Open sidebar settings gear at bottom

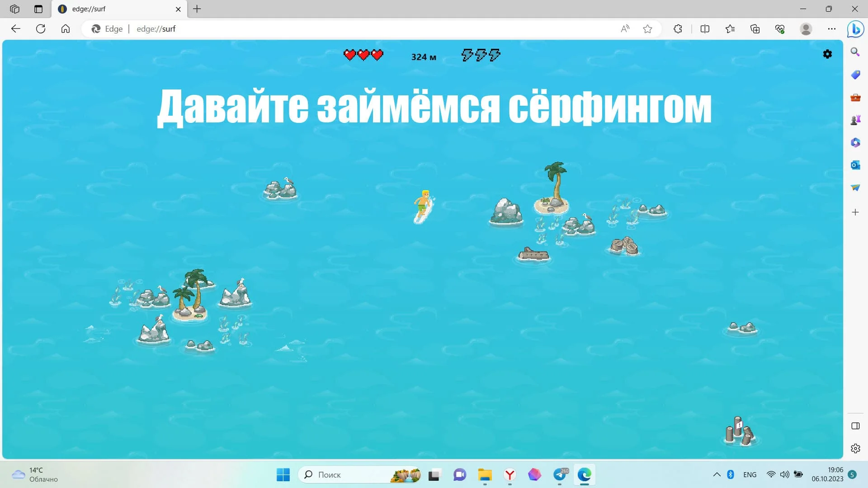click(x=855, y=448)
